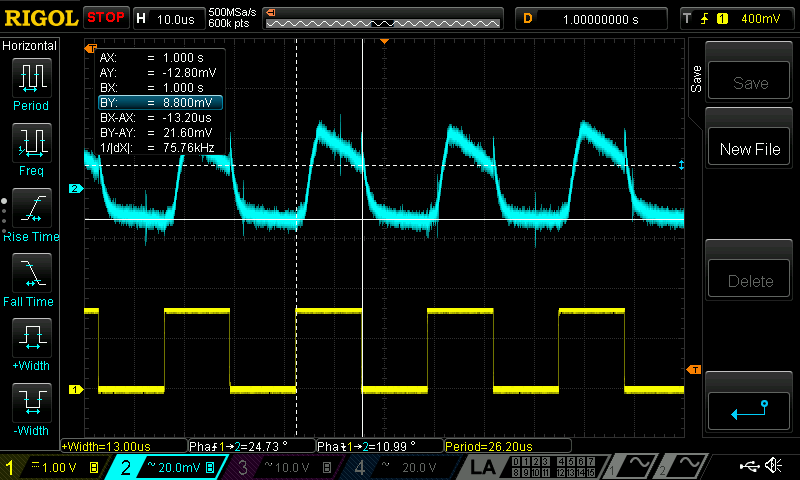Click the trigger level 400mV field
This screenshot has width=800, height=480.
[x=760, y=19]
